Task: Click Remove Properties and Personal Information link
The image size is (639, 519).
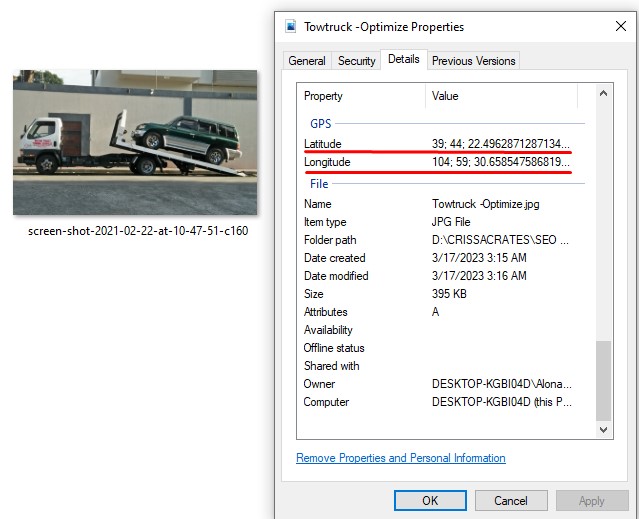Action: [x=401, y=458]
